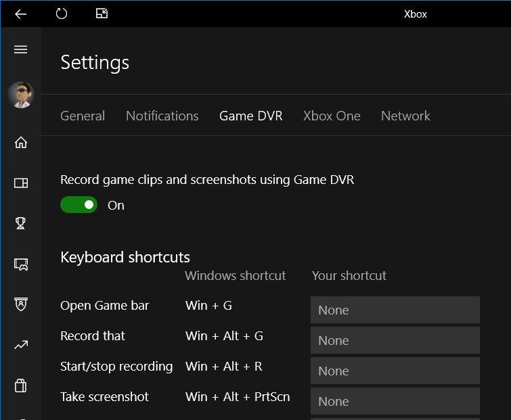Open Clubs shield icon in sidebar
The width and height of the screenshot is (511, 420).
pyautogui.click(x=21, y=304)
